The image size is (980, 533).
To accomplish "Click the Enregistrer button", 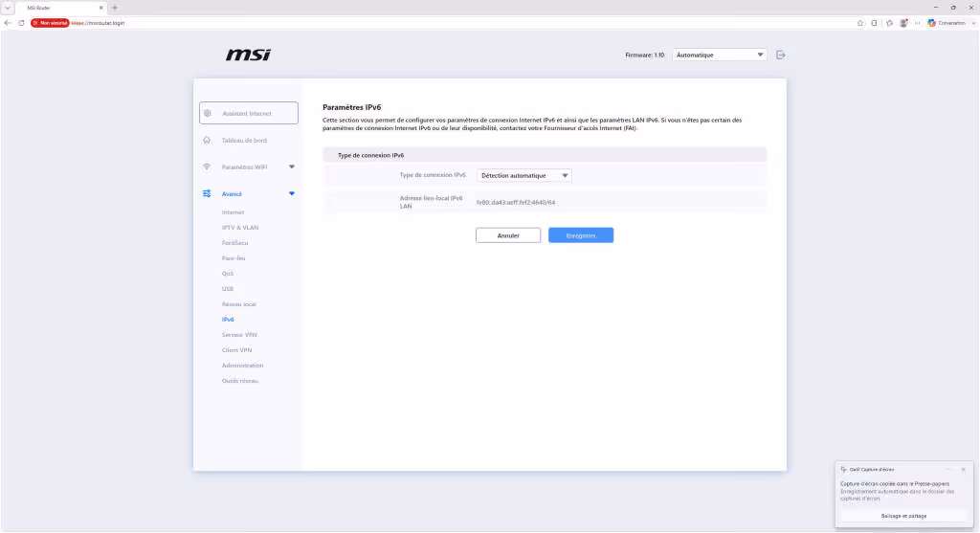I will pos(581,235).
